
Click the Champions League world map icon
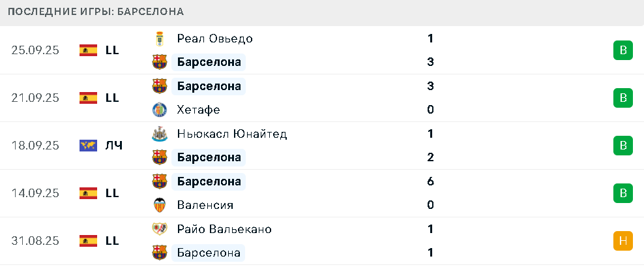[88, 146]
